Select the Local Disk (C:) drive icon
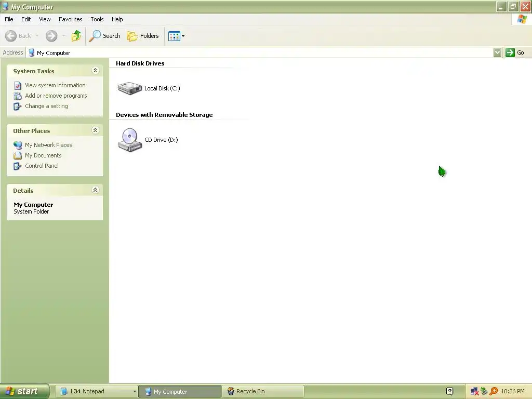Viewport: 532px width, 399px height. click(129, 88)
